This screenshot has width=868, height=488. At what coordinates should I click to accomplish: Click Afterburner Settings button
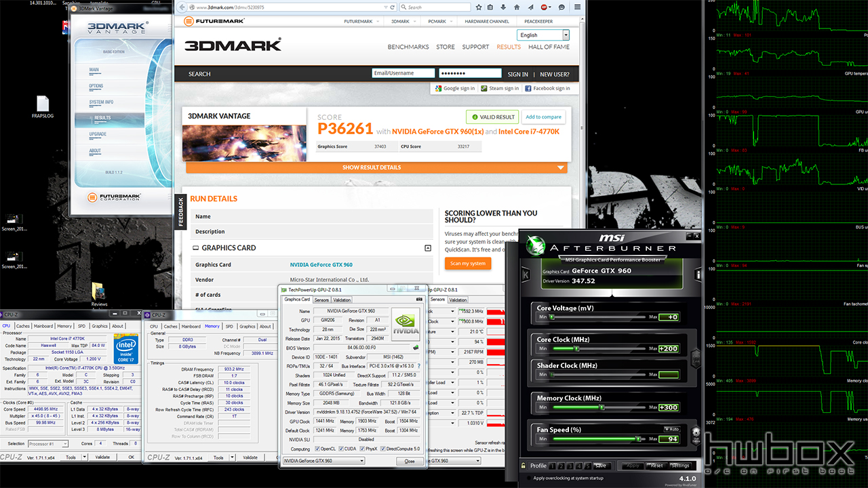coord(680,466)
